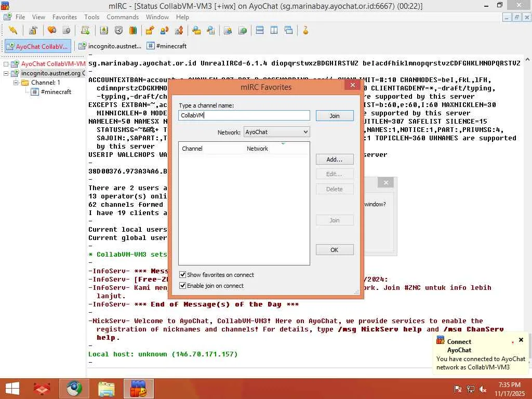This screenshot has width=532, height=399.
Task: Click the Timer clock toolbar icon
Action: pos(118,31)
